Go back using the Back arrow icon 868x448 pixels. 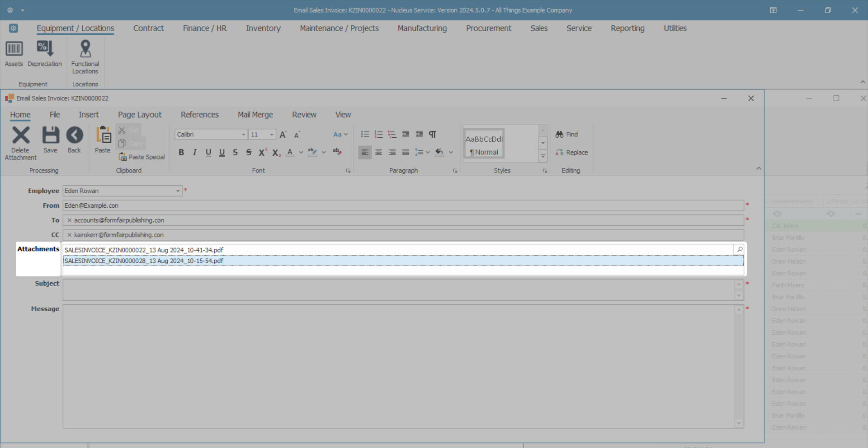75,135
